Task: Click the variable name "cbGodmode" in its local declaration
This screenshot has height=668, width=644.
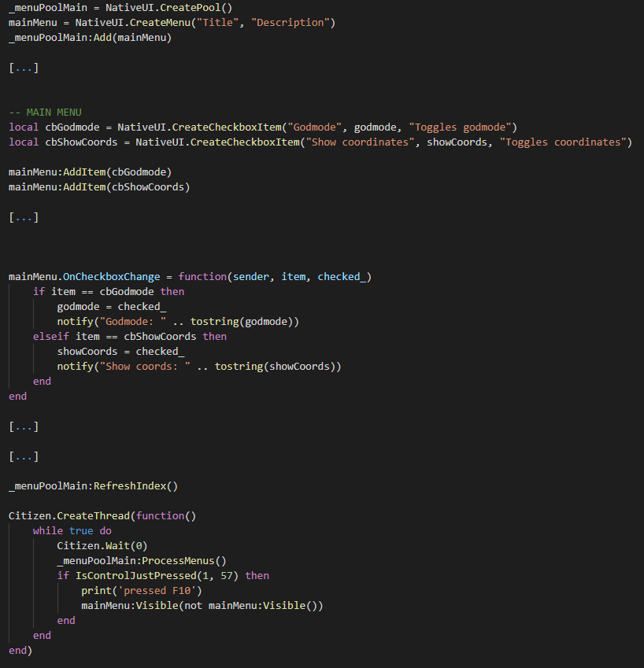Action: tap(72, 127)
